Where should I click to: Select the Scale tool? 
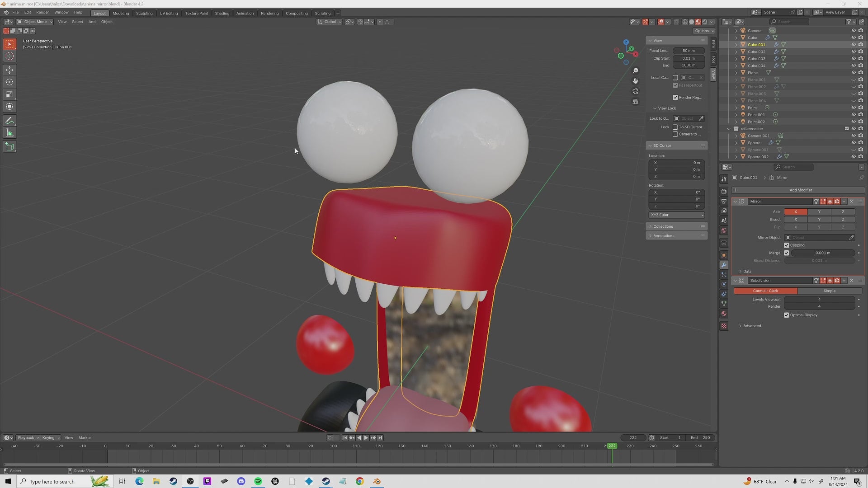9,94
